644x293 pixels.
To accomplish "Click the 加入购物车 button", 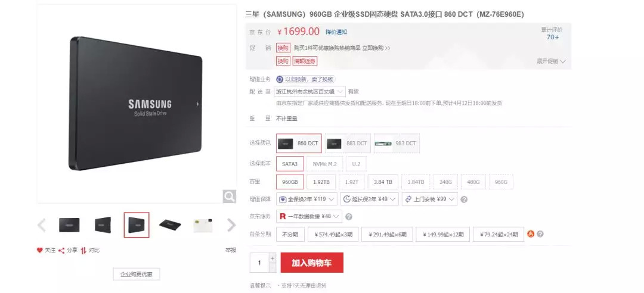I will click(312, 263).
